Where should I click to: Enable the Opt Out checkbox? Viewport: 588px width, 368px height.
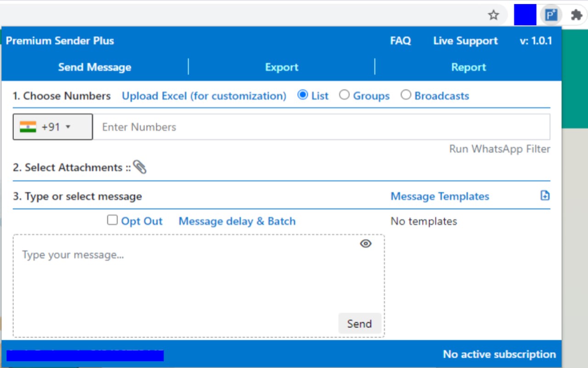coord(112,220)
